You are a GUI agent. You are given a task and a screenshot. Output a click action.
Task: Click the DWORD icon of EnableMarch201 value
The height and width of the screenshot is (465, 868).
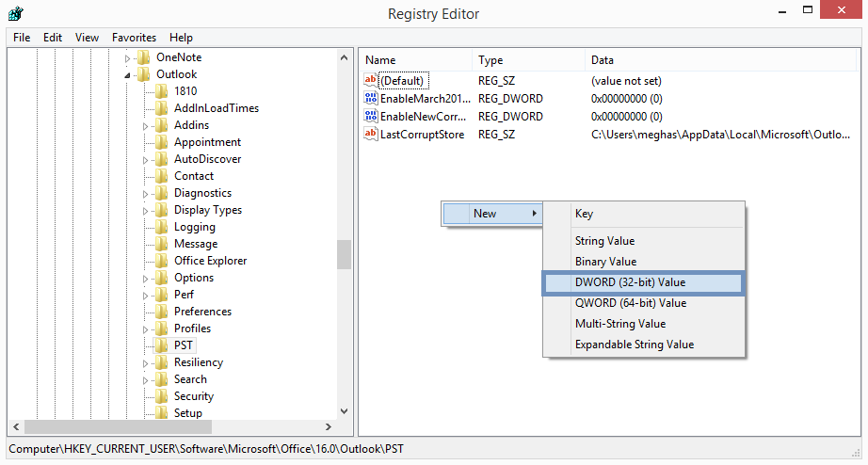[370, 99]
